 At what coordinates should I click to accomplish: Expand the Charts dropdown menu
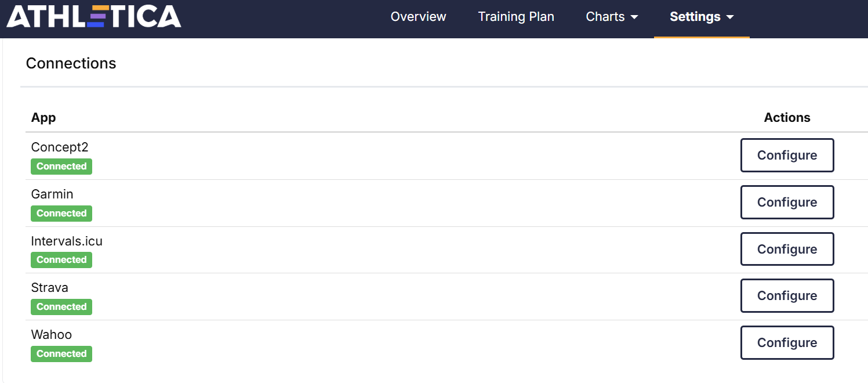(x=612, y=17)
